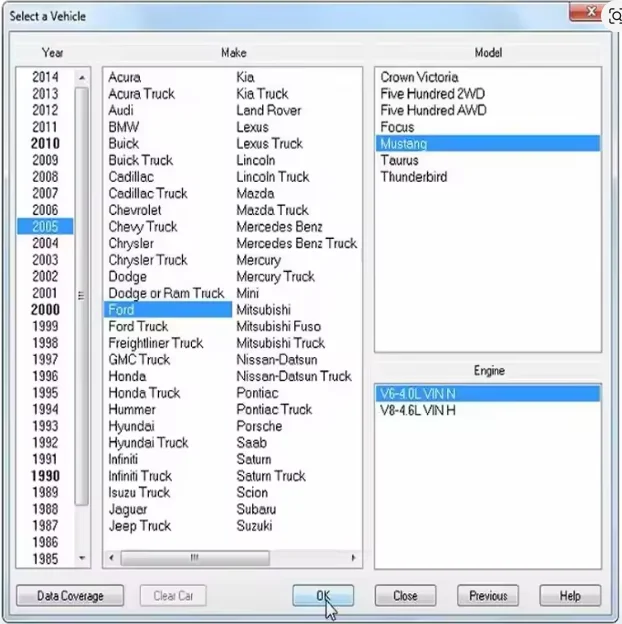Choose Nissan-Datsun make
Viewport: 622px width, 624px height.
[277, 359]
